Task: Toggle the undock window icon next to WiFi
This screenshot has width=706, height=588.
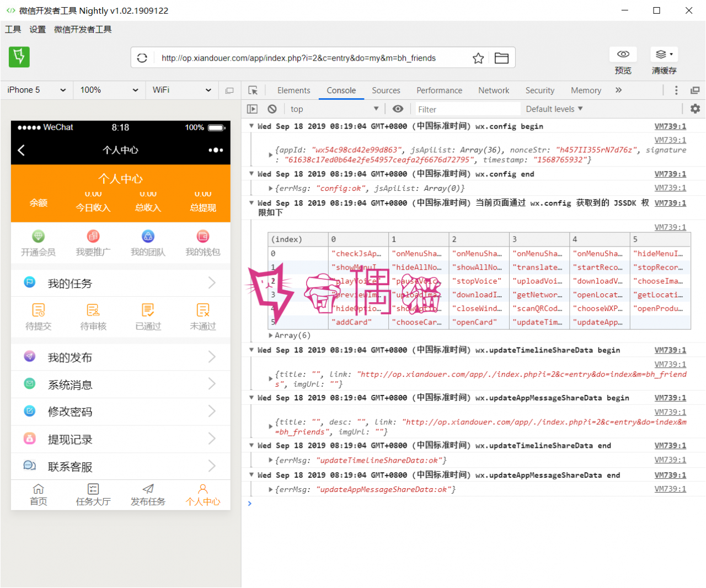Action: pyautogui.click(x=229, y=90)
